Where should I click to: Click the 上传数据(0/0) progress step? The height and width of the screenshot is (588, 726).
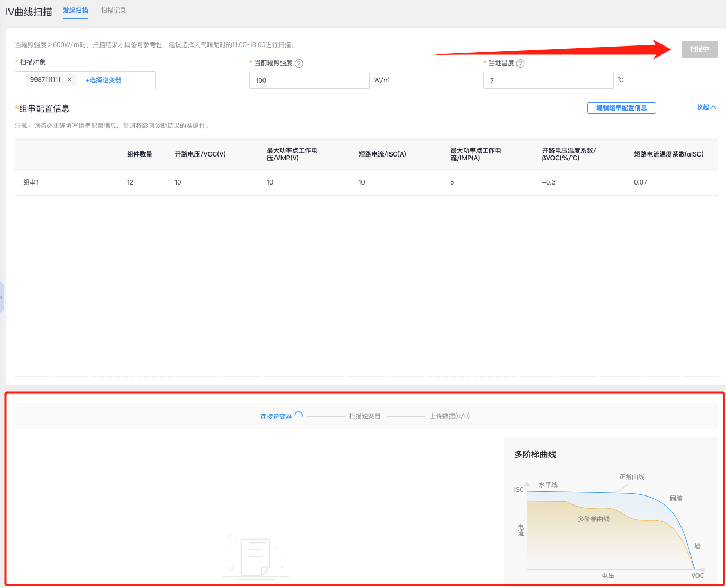(x=449, y=416)
